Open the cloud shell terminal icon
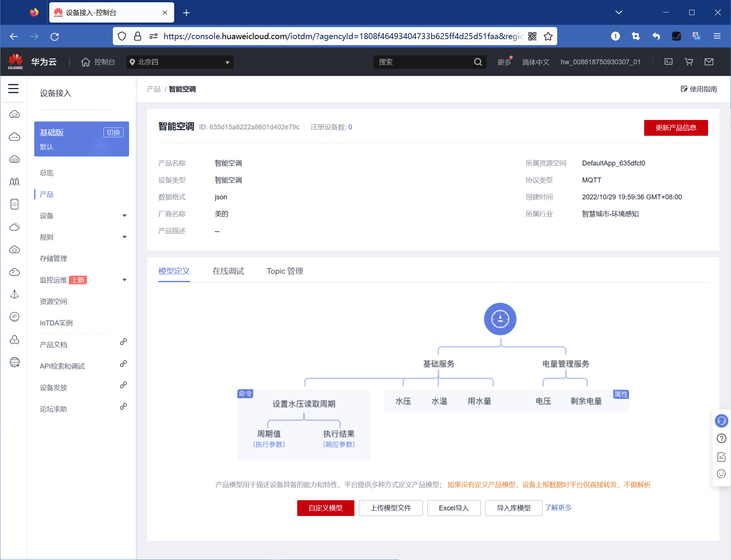 pyautogui.click(x=668, y=62)
